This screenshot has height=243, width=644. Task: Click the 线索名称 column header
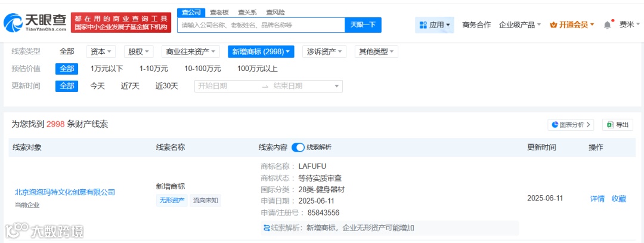[x=171, y=147]
